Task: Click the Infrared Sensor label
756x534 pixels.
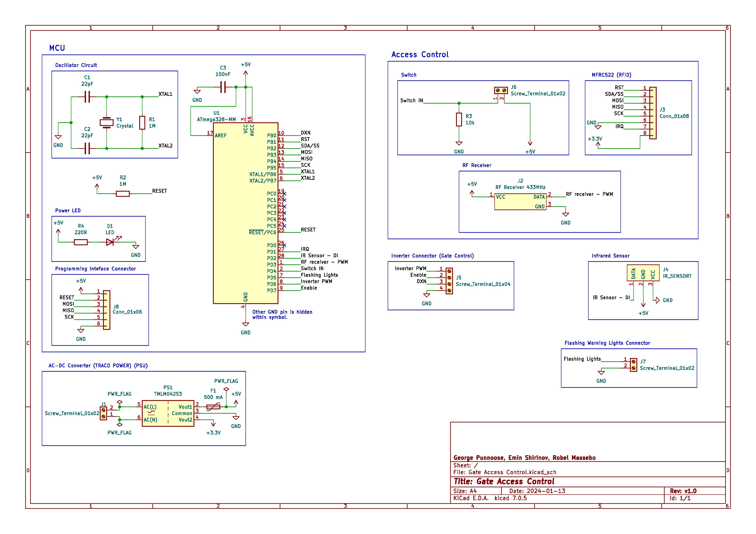Action: click(x=611, y=256)
